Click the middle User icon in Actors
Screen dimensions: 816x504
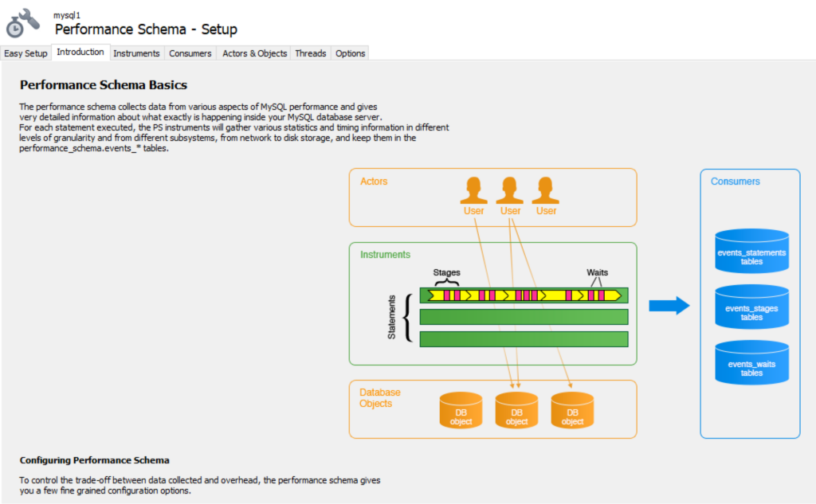click(510, 191)
